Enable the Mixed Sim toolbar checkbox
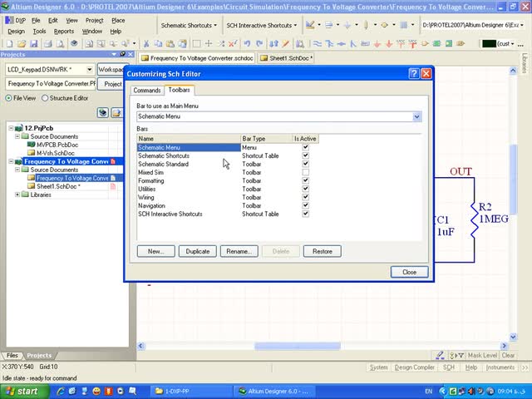Viewport: 532px width, 399px height. coord(306,173)
